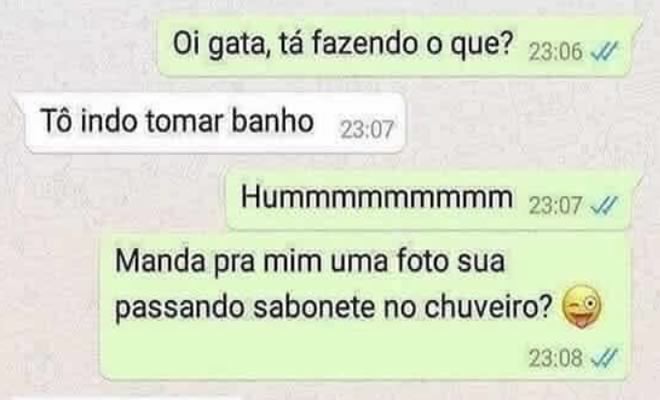Tap the message starting "Manda pra mim uma foto"

click(x=363, y=306)
